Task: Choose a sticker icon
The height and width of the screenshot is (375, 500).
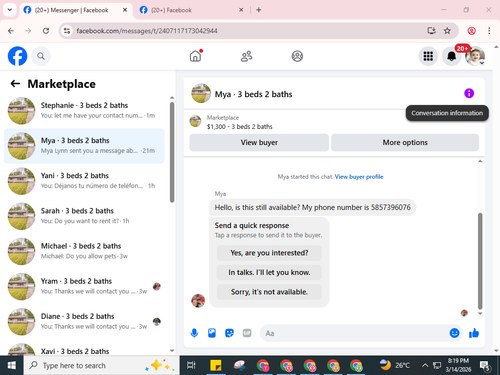Action: 229,333
